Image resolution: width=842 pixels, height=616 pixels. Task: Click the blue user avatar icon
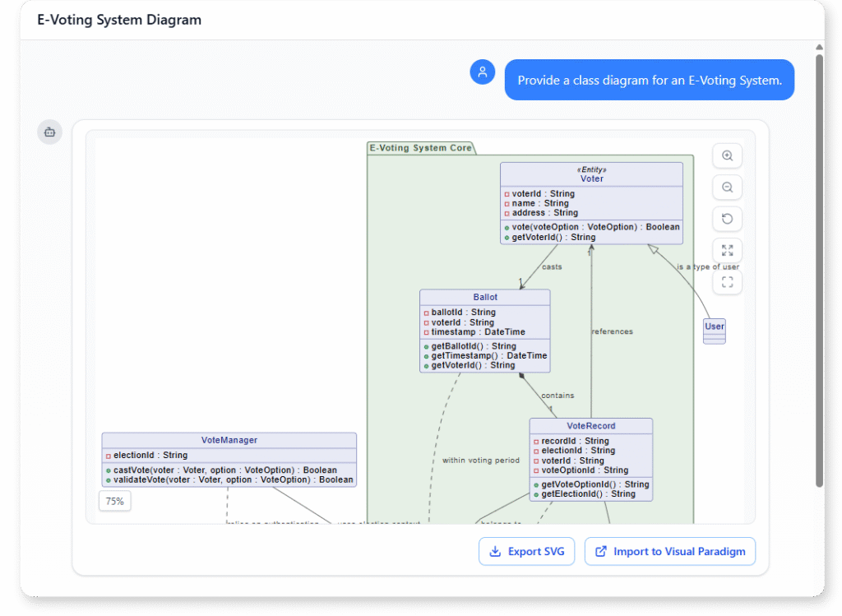[x=483, y=72]
